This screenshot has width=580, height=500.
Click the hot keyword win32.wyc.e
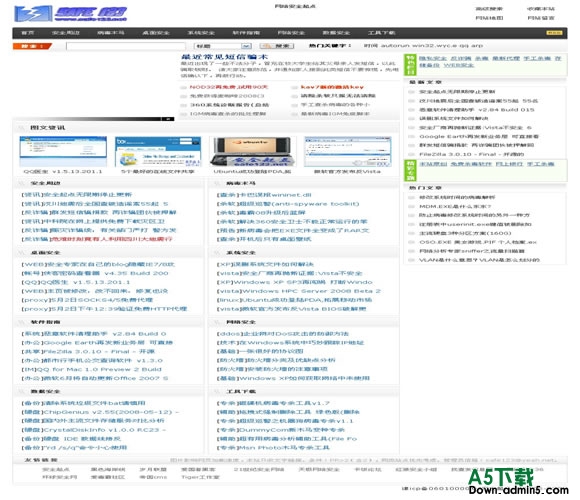coord(435,46)
